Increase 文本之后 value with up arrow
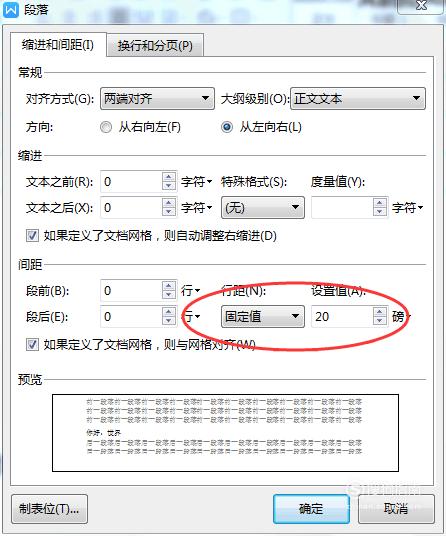Image resolution: width=446 pixels, height=536 pixels. 169,203
